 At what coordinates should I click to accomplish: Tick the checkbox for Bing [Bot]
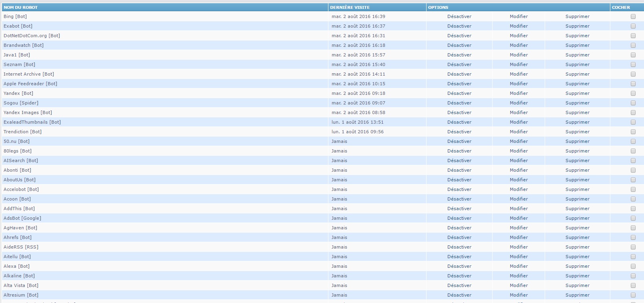click(x=633, y=16)
